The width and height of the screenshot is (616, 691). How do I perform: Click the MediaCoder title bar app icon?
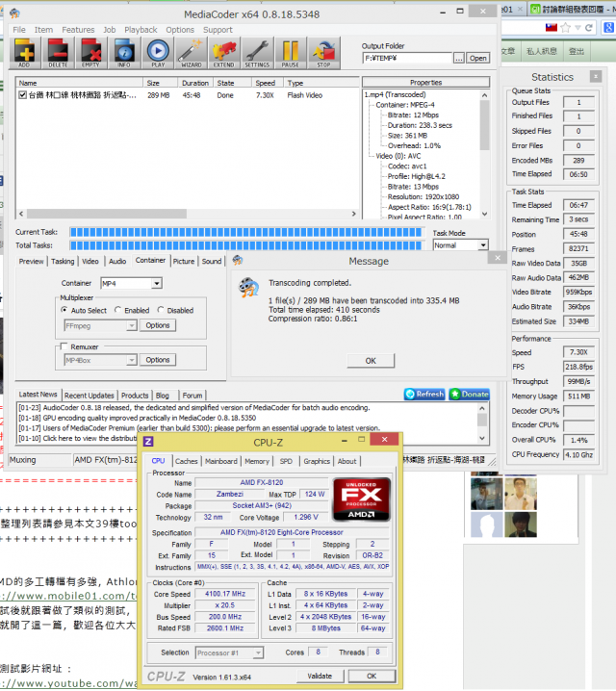15,13
